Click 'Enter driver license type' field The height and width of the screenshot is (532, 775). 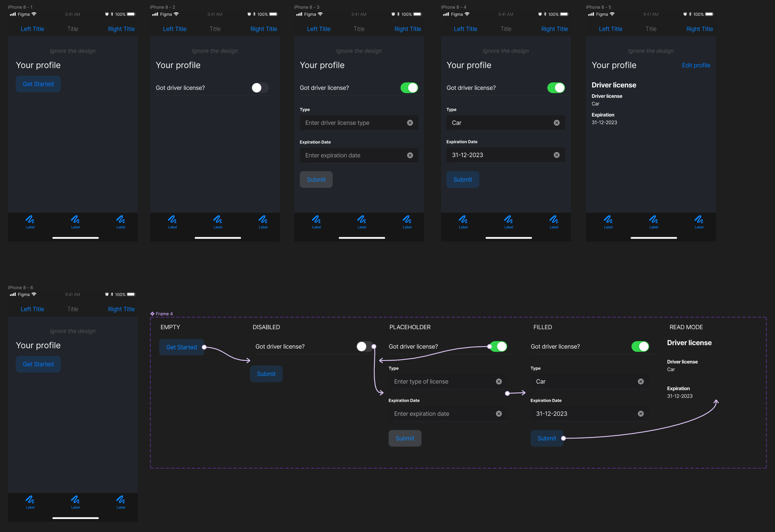(359, 123)
